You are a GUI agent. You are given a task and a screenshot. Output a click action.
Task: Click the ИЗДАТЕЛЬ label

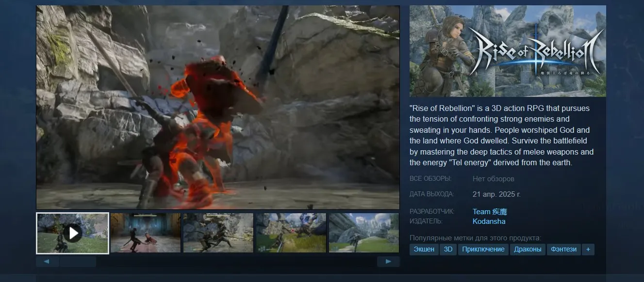[x=426, y=221]
